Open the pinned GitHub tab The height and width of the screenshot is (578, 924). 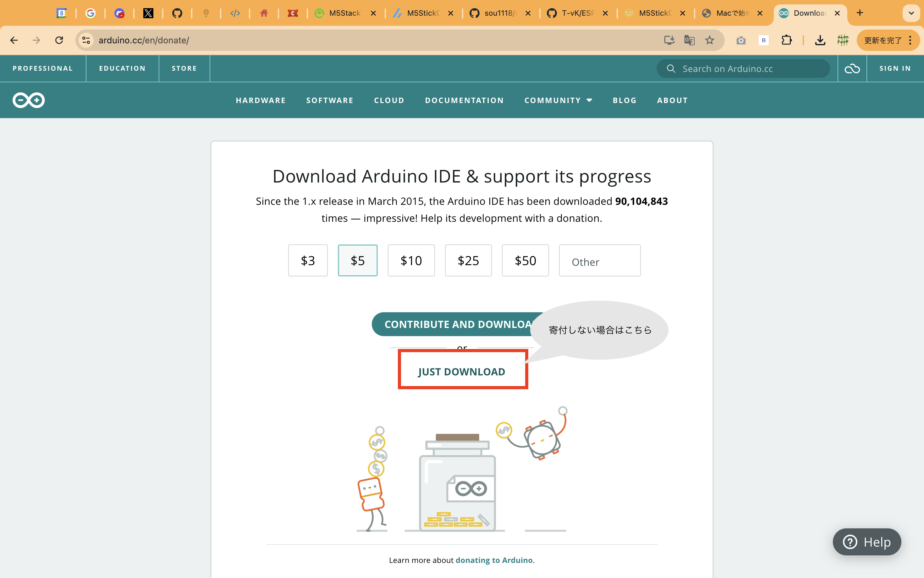pos(177,14)
